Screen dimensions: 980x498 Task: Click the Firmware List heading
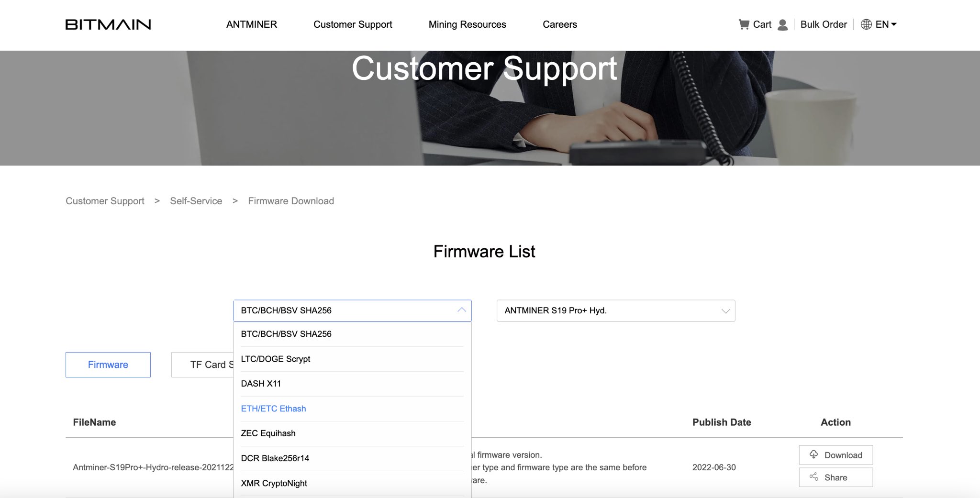[x=484, y=252]
